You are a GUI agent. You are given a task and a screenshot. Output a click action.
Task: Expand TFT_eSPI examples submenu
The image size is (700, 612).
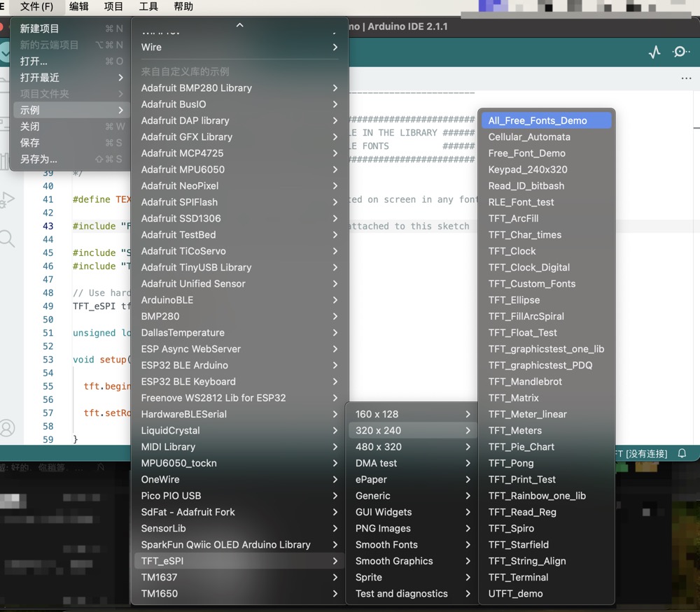[x=239, y=561]
